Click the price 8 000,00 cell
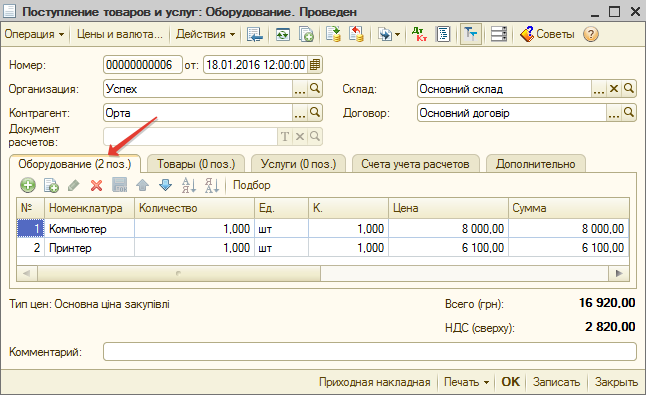 click(x=448, y=229)
